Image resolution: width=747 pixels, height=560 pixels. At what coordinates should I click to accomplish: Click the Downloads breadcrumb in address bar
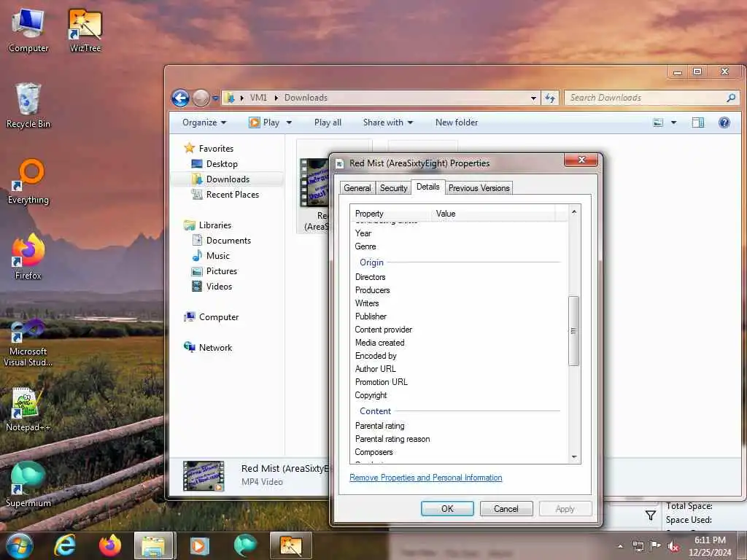click(306, 98)
